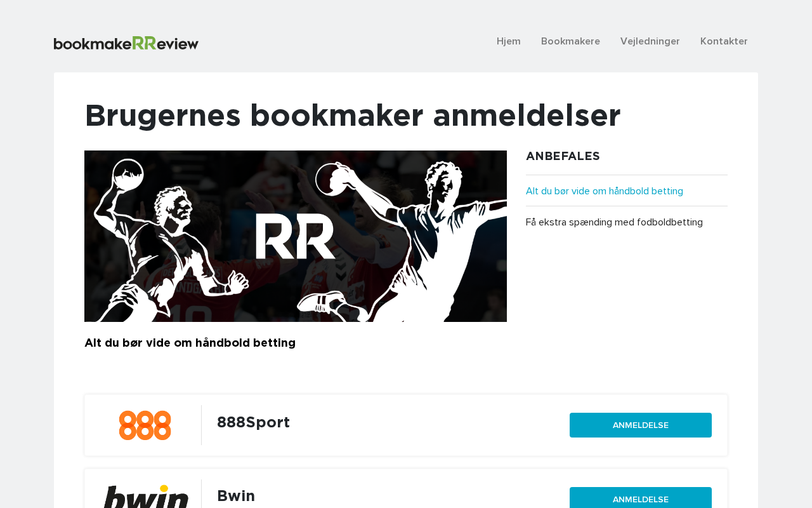812x508 pixels.
Task: Go to the Bookmakere page
Action: tap(570, 41)
